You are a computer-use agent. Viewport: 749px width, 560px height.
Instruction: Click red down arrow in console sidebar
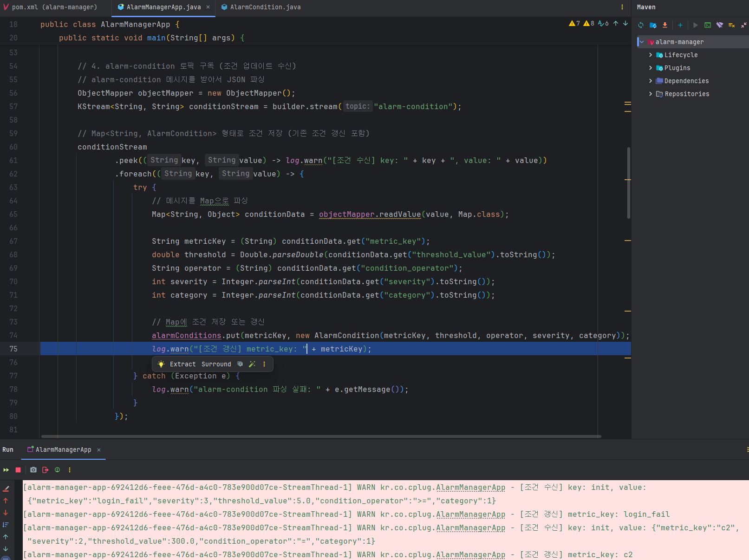tap(6, 513)
